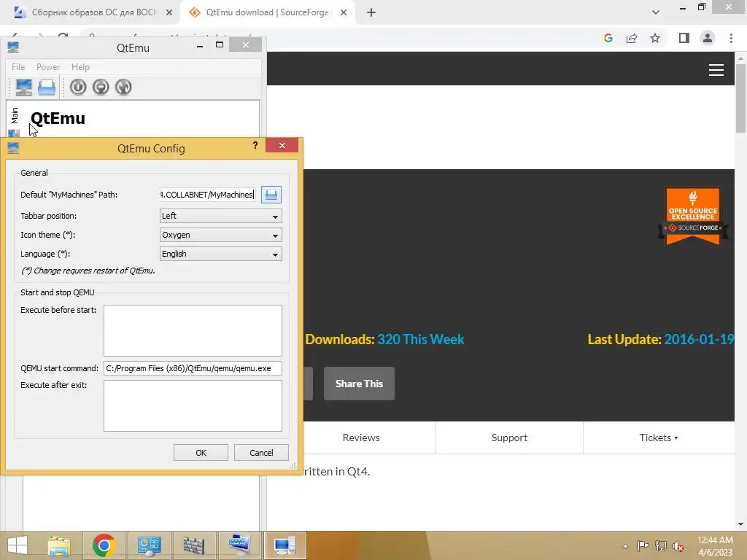Viewport: 747px width, 560px height.
Task: Expand the Language dropdown
Action: 220,254
